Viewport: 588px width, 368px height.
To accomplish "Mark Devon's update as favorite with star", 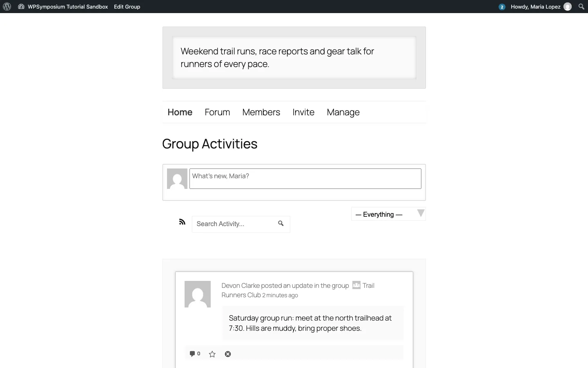I will [212, 354].
